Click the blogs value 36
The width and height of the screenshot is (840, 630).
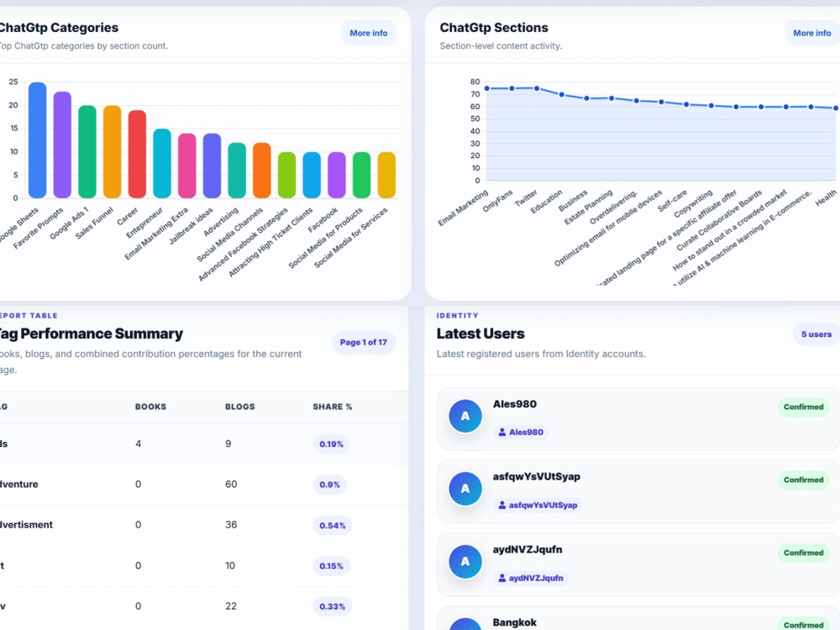click(231, 525)
